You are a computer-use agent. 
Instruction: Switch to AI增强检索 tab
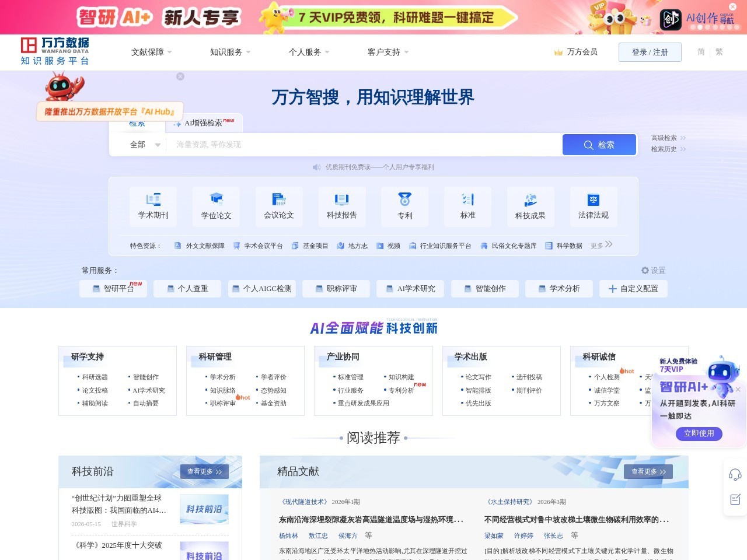coord(204,123)
